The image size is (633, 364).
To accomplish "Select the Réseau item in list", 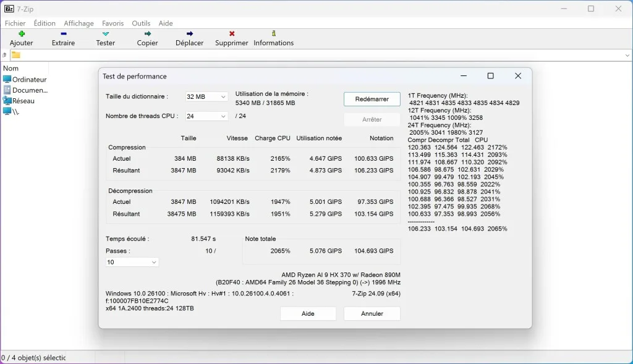I will coord(23,101).
